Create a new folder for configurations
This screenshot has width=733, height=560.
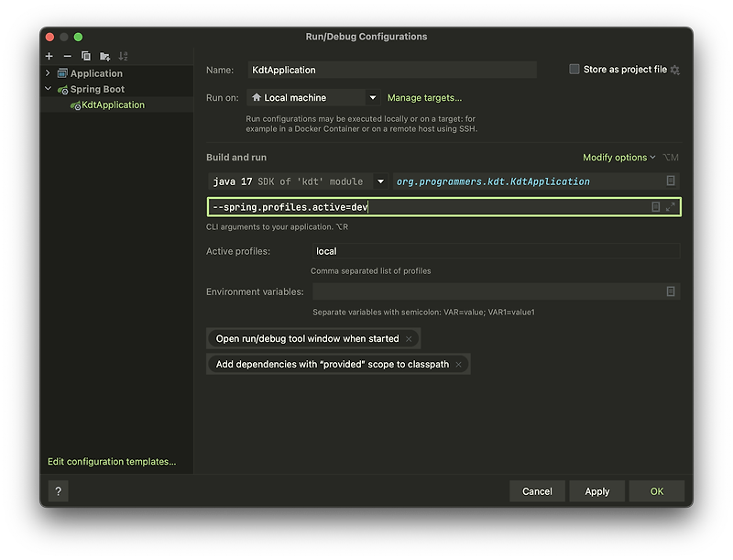pos(104,56)
